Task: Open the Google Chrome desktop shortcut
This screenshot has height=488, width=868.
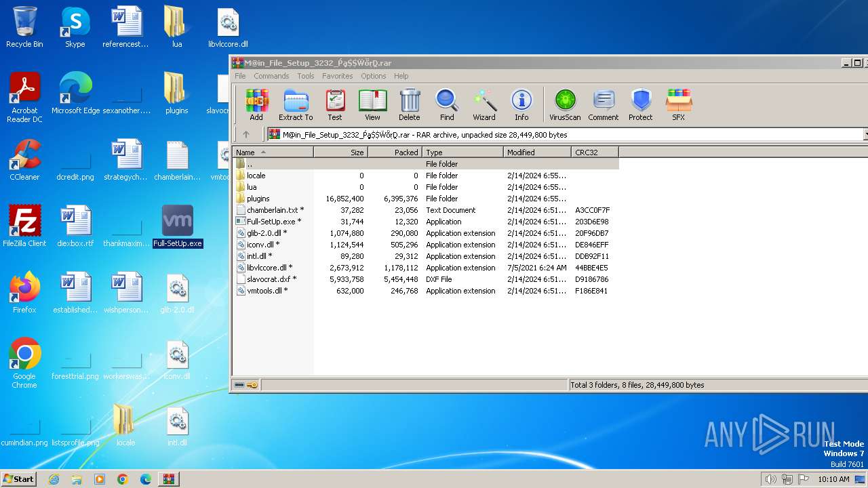Action: pos(24,363)
